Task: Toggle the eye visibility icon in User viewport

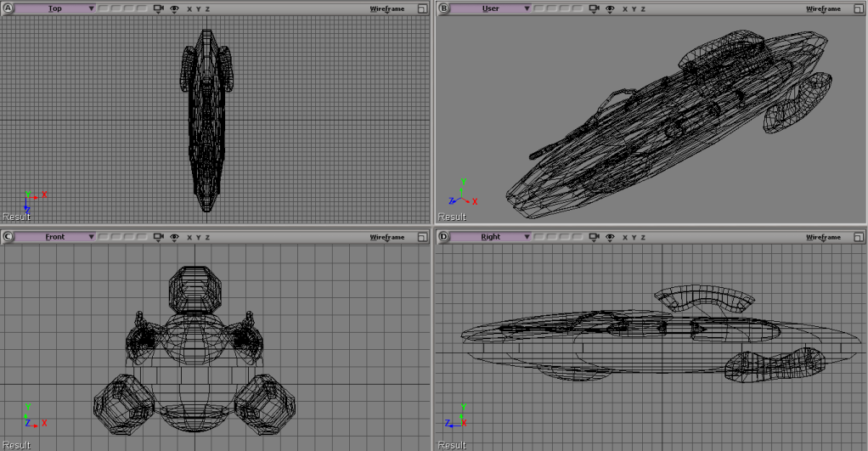Action: pos(610,9)
